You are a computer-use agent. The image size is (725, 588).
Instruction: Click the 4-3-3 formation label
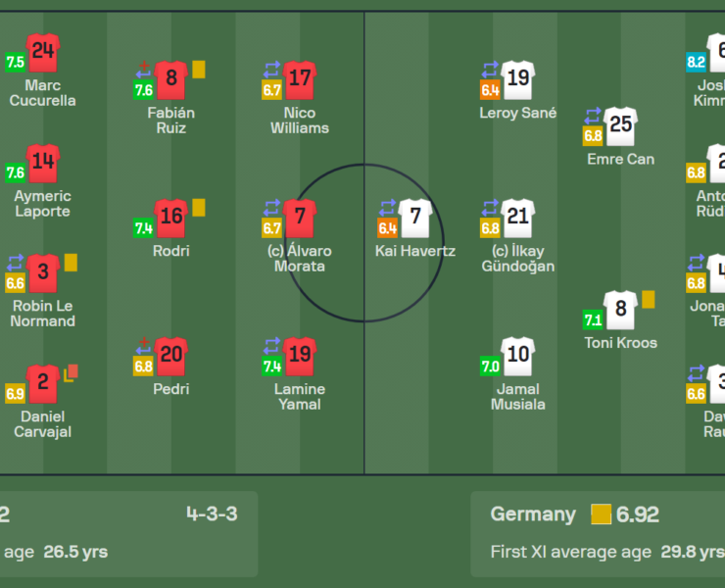(212, 514)
